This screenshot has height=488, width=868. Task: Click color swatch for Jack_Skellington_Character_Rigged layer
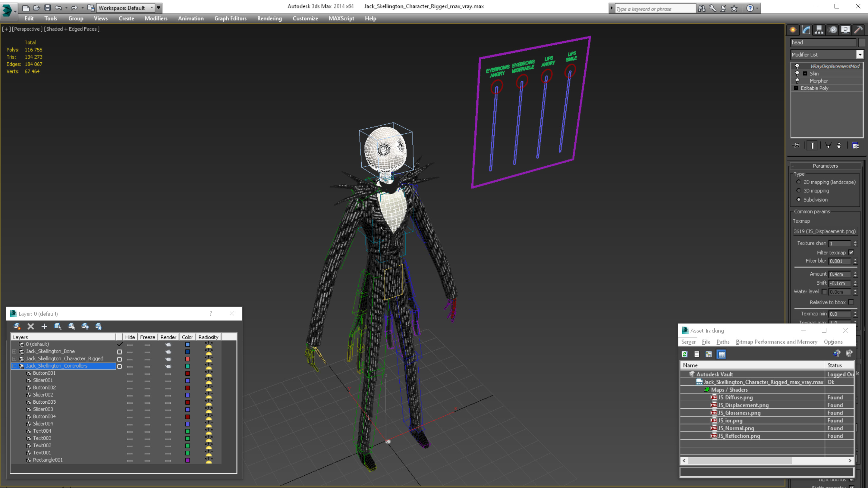click(188, 359)
